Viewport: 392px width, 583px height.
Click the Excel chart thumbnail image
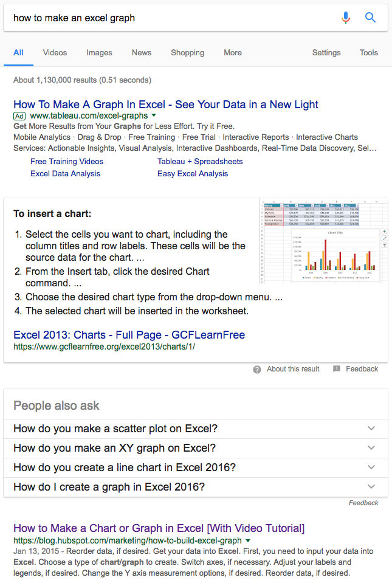(x=323, y=241)
